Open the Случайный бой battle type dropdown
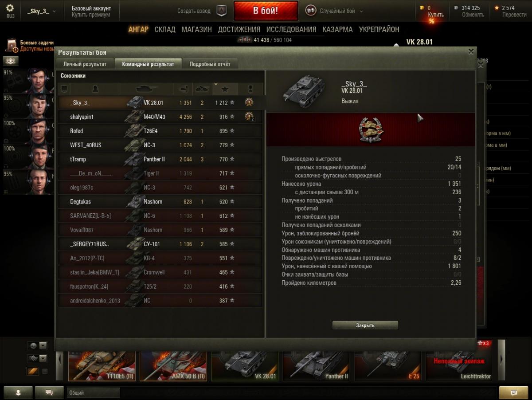 pyautogui.click(x=335, y=11)
